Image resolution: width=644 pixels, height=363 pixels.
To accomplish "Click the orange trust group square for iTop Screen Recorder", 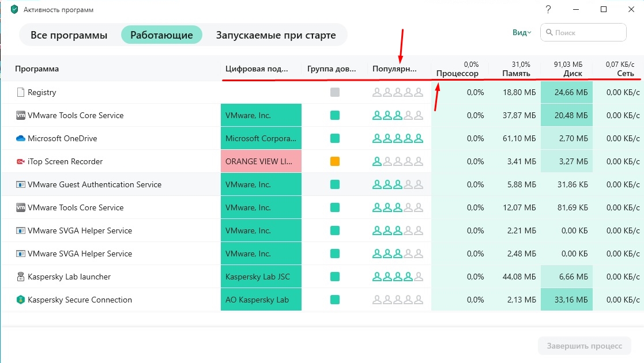I will pos(335,161).
